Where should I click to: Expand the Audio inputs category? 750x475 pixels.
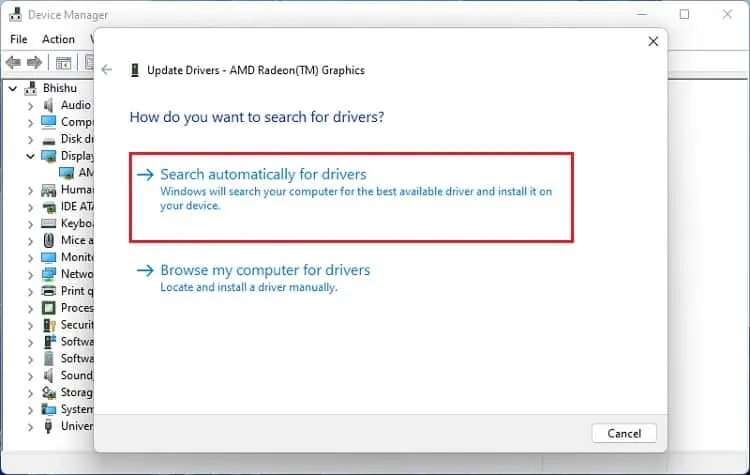click(x=31, y=106)
